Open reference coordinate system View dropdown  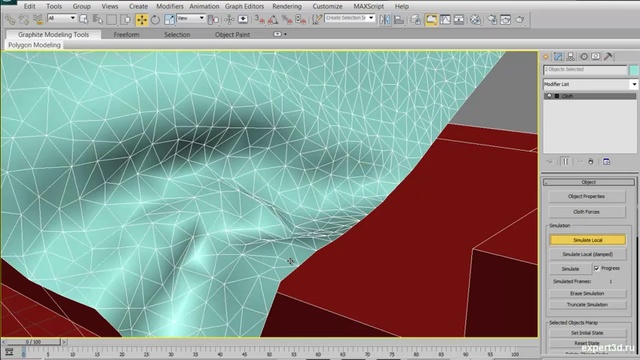[191, 18]
